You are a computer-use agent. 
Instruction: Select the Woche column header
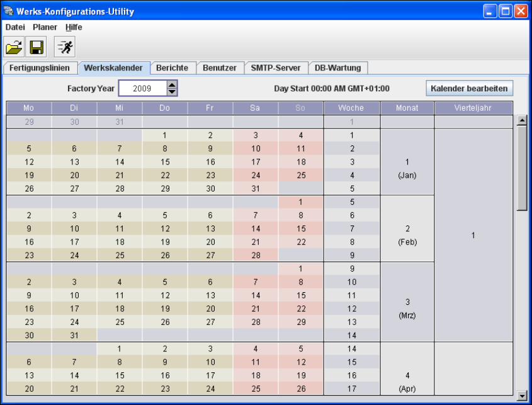tap(351, 108)
